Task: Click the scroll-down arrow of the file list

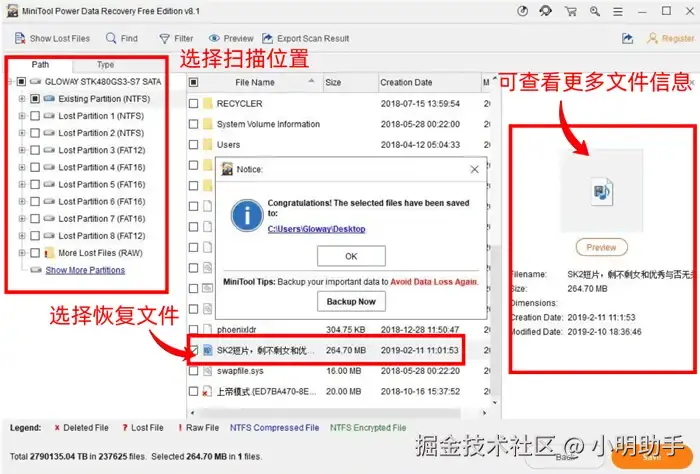Action: tap(495, 402)
